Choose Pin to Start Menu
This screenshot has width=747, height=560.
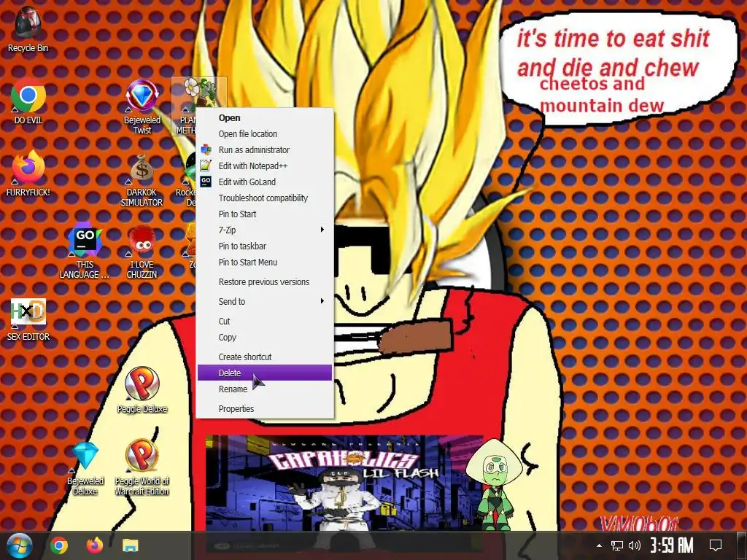(265, 262)
